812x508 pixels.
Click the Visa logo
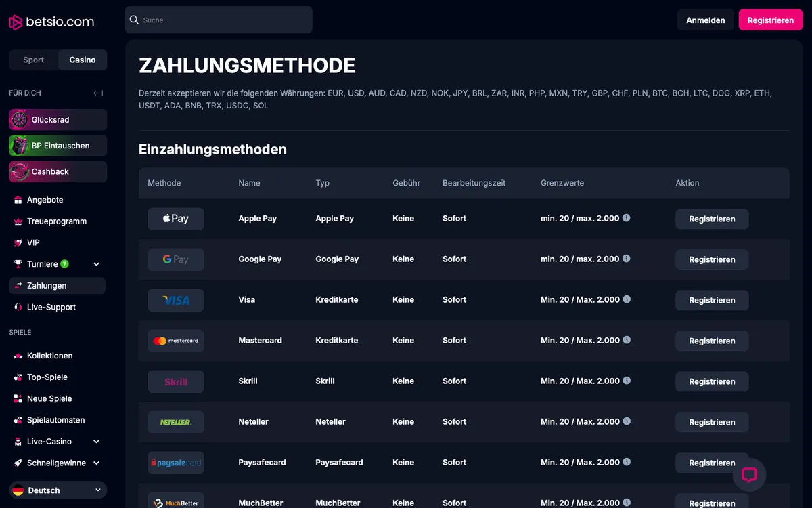176,300
